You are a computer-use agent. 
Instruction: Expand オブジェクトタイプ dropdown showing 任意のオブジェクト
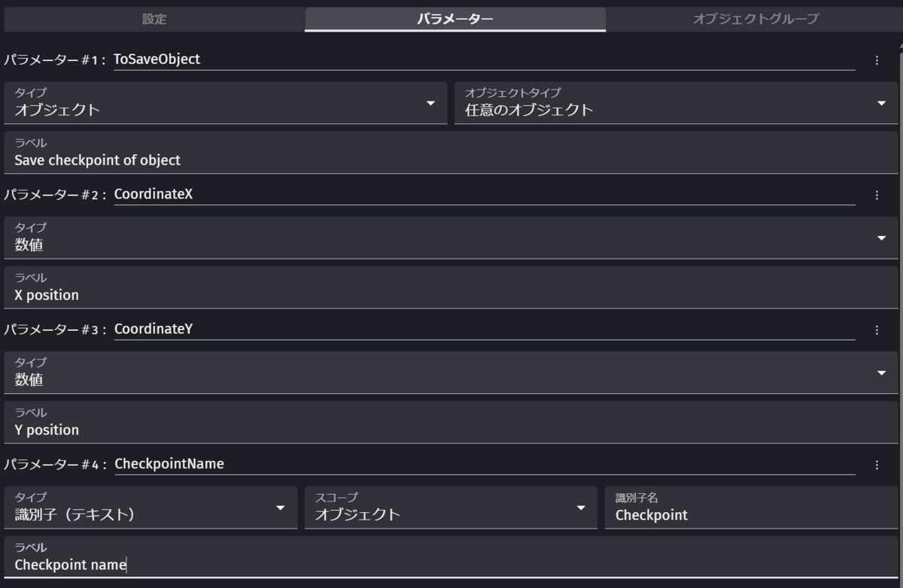pos(676,103)
